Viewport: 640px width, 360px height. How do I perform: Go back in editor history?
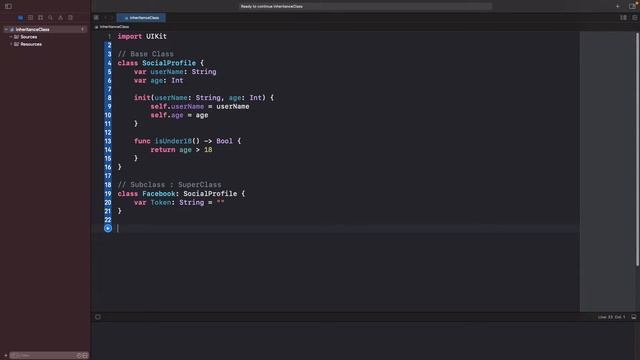point(105,18)
